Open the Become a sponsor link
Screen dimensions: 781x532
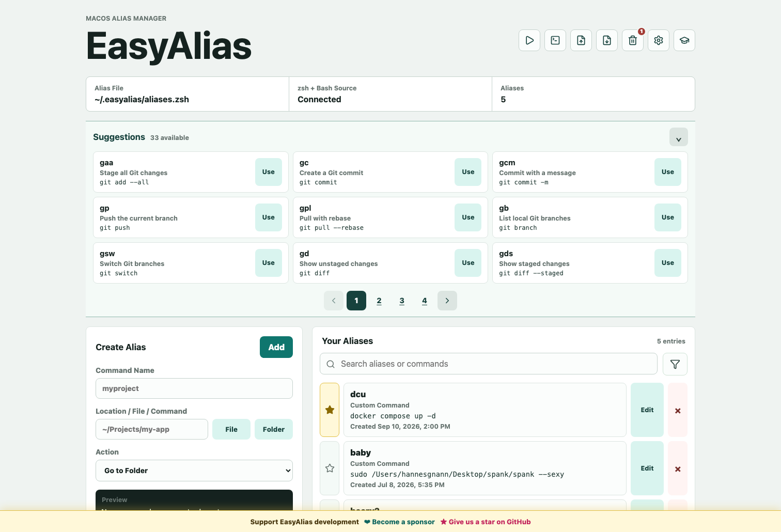[x=400, y=522]
